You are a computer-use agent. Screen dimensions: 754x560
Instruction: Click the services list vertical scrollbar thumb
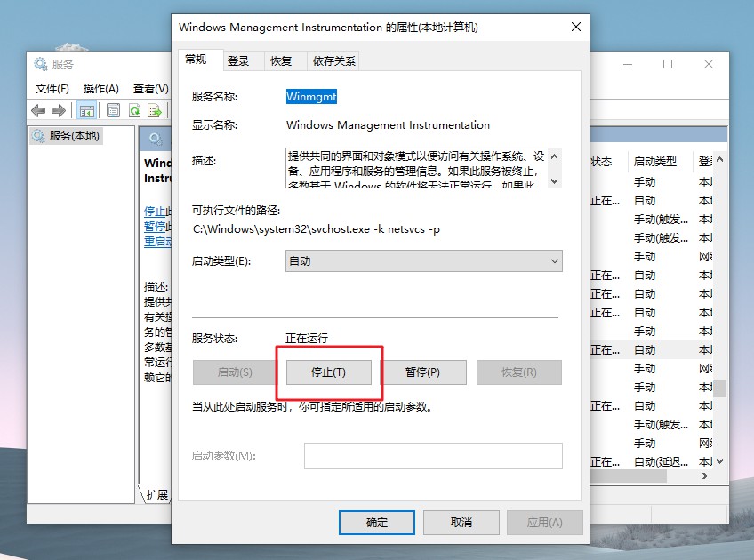(719, 388)
